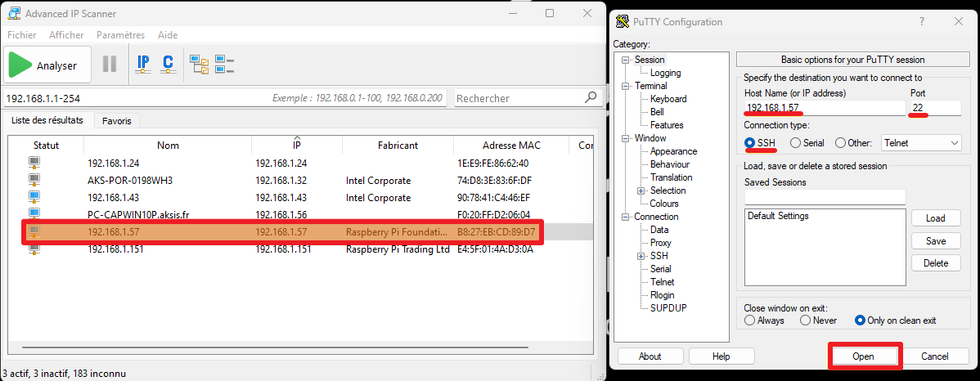Select the Other connection type
Screen dimensions: 980x381
point(853,143)
